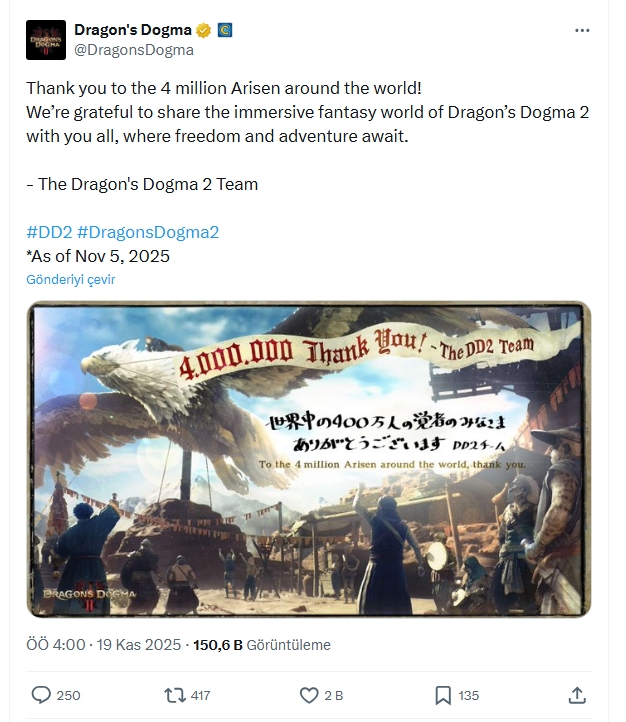Repost using the retweet arrows icon
This screenshot has height=722, width=626.
pos(175,695)
